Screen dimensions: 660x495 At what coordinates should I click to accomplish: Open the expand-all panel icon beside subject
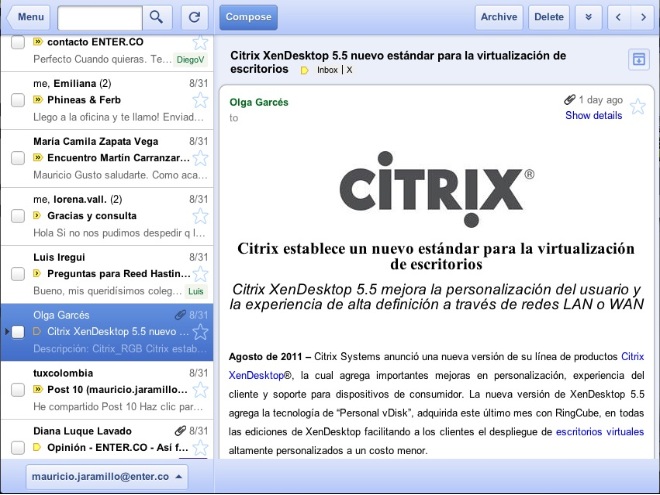tap(639, 59)
